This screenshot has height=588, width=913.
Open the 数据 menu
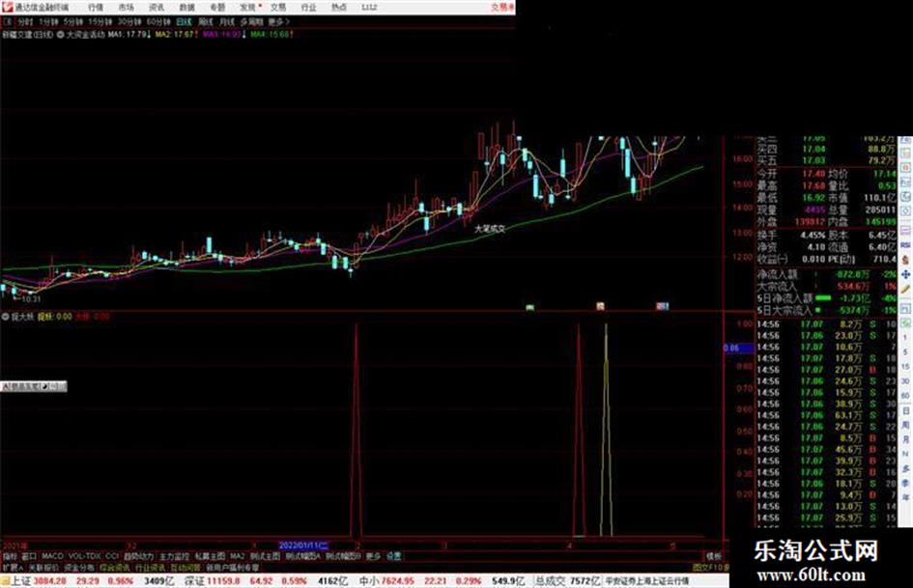(x=186, y=8)
